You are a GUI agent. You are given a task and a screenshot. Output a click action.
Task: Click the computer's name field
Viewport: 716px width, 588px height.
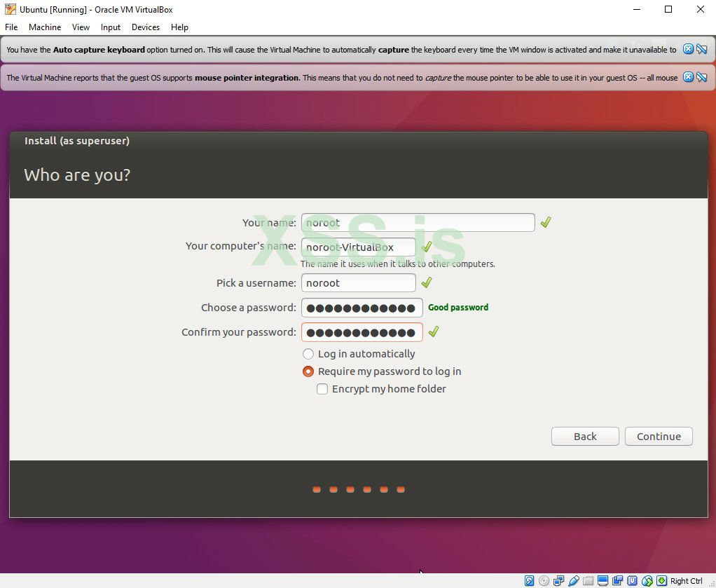click(359, 247)
